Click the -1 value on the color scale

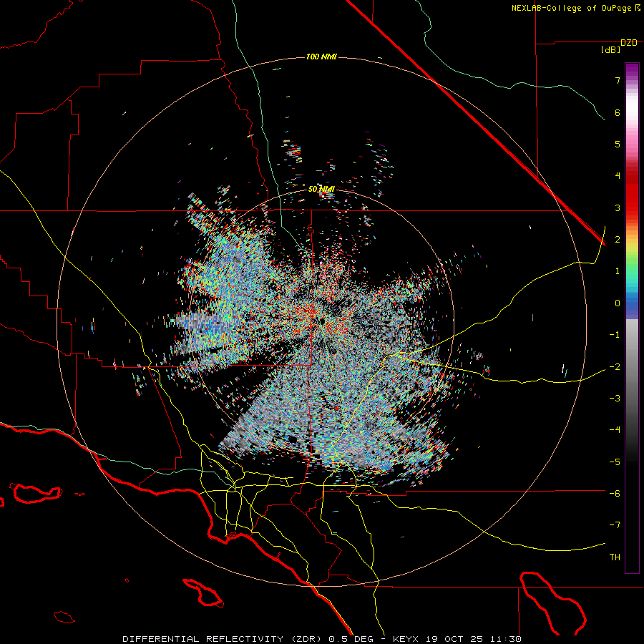615,335
